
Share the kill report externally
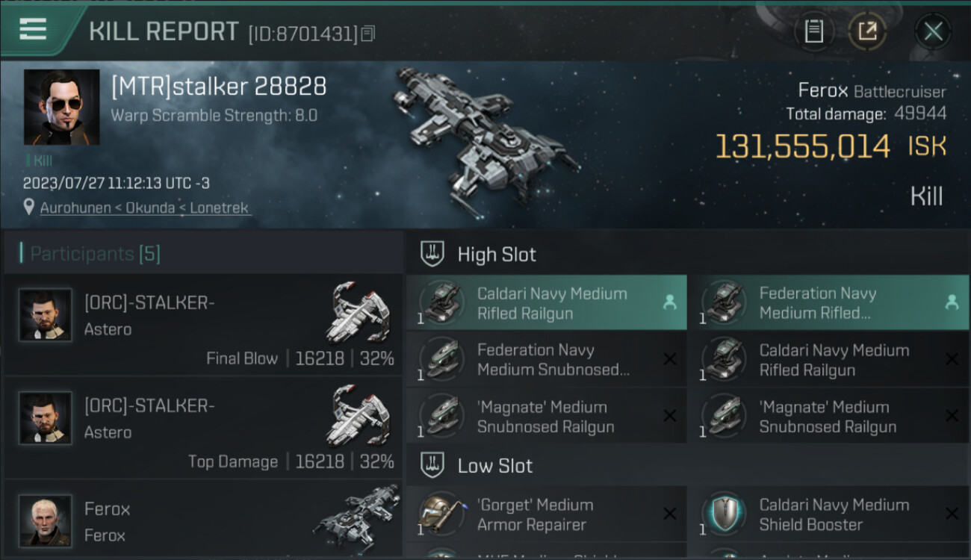867,31
